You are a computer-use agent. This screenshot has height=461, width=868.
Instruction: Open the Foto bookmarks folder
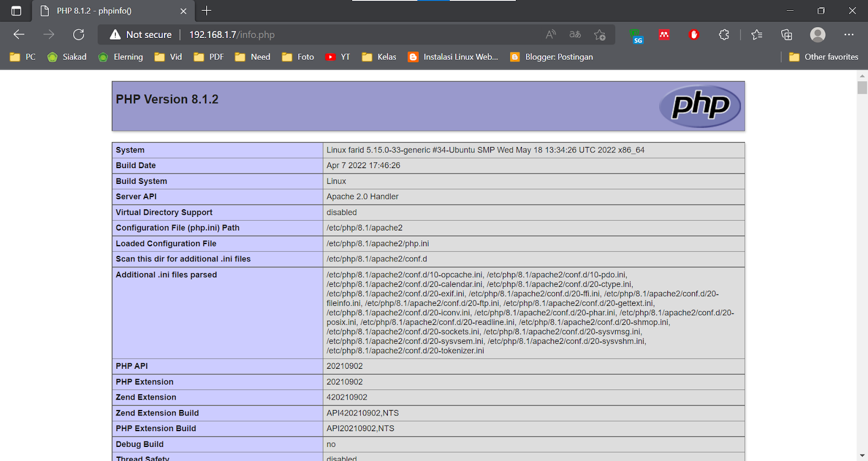coord(298,57)
